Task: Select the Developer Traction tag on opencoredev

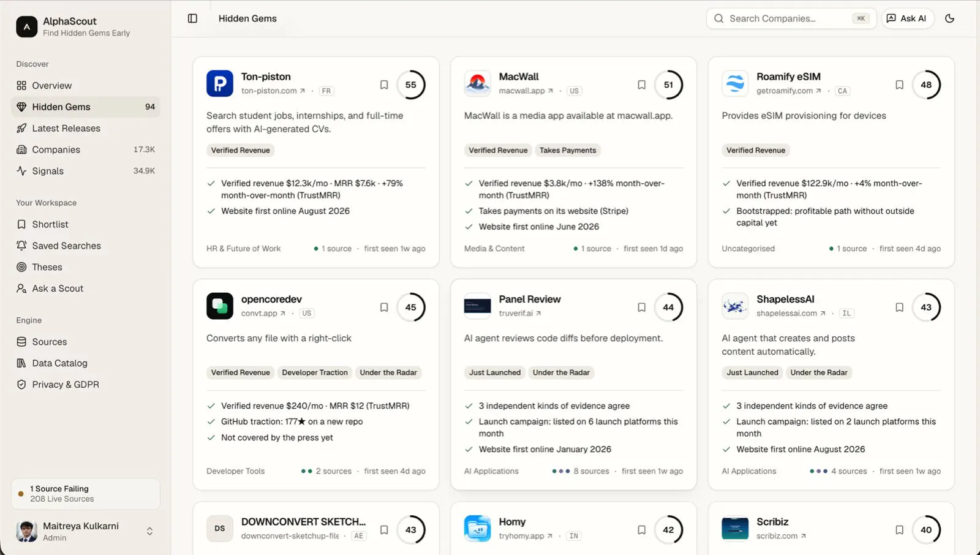Action: (x=315, y=372)
